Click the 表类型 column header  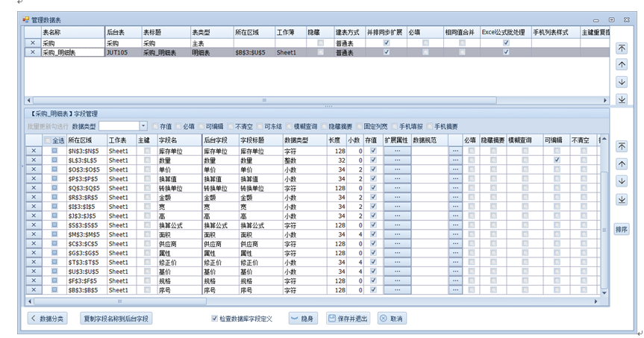pos(210,33)
